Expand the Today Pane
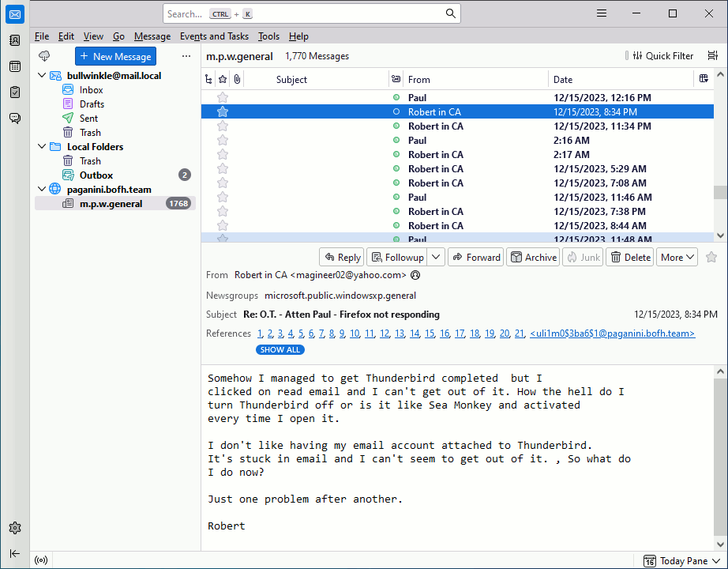The height and width of the screenshot is (569, 728). [681, 561]
